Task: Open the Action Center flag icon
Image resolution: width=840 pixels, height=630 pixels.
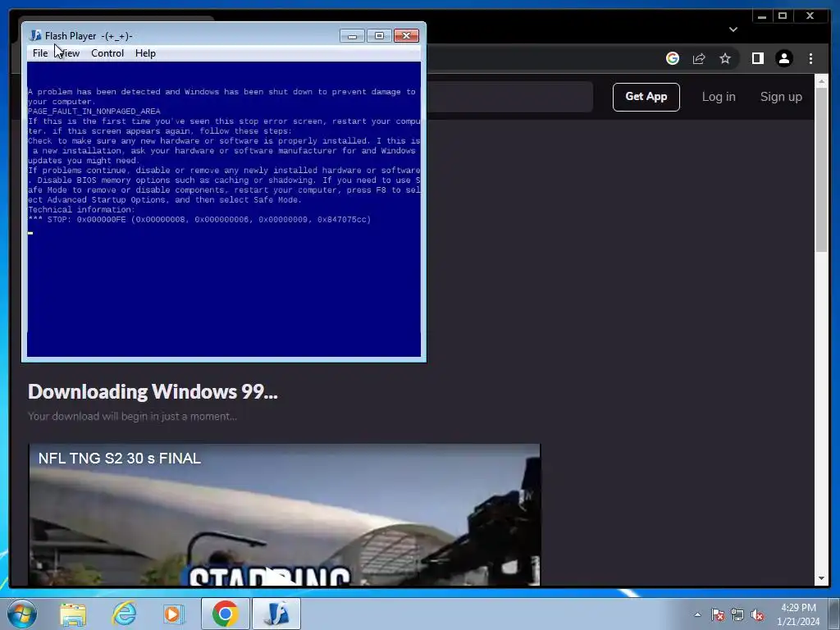Action: tap(718, 615)
